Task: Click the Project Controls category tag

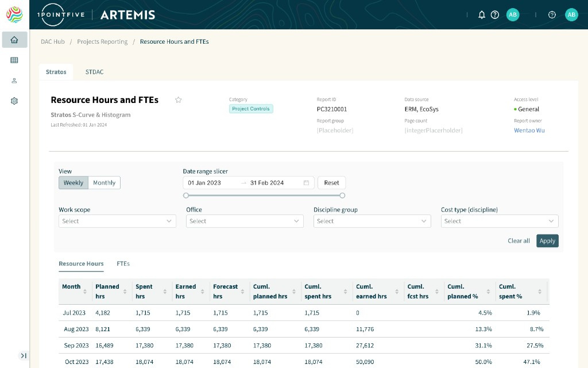Action: tap(251, 109)
